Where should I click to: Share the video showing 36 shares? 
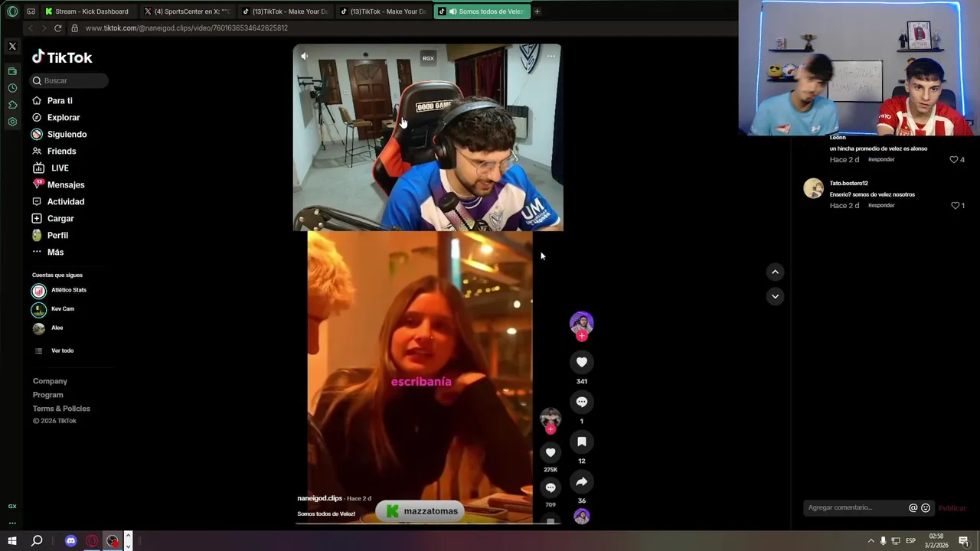click(x=582, y=481)
